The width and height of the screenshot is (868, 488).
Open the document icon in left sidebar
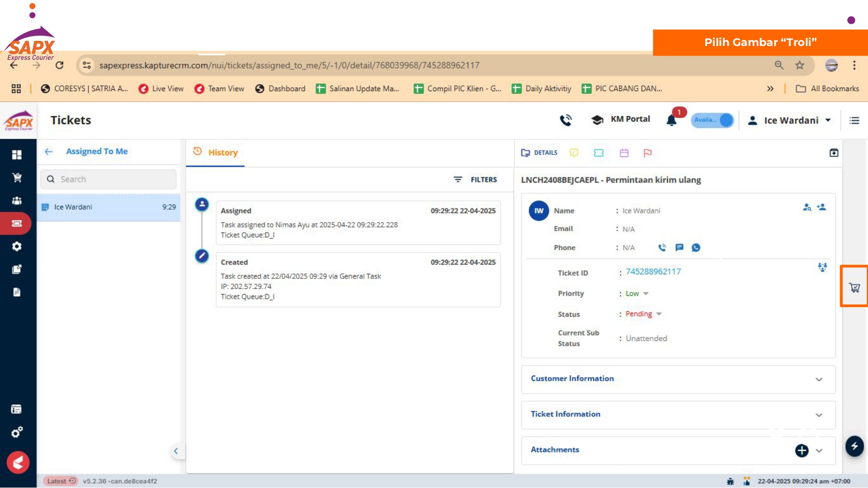pos(16,292)
